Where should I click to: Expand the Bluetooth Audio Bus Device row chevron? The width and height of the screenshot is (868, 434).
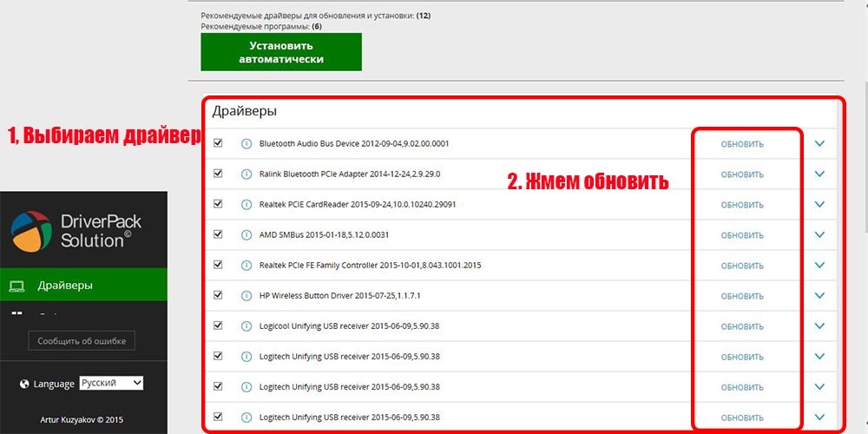[820, 143]
